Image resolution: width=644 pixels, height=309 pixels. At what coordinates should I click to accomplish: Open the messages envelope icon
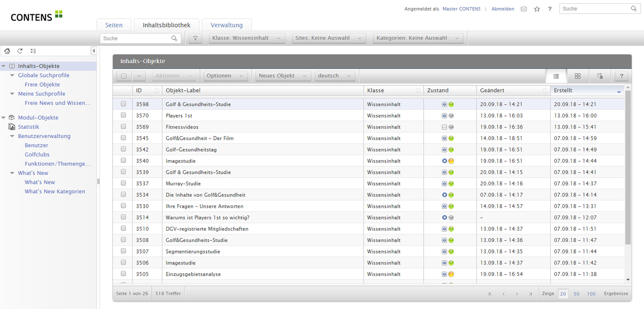click(x=524, y=9)
